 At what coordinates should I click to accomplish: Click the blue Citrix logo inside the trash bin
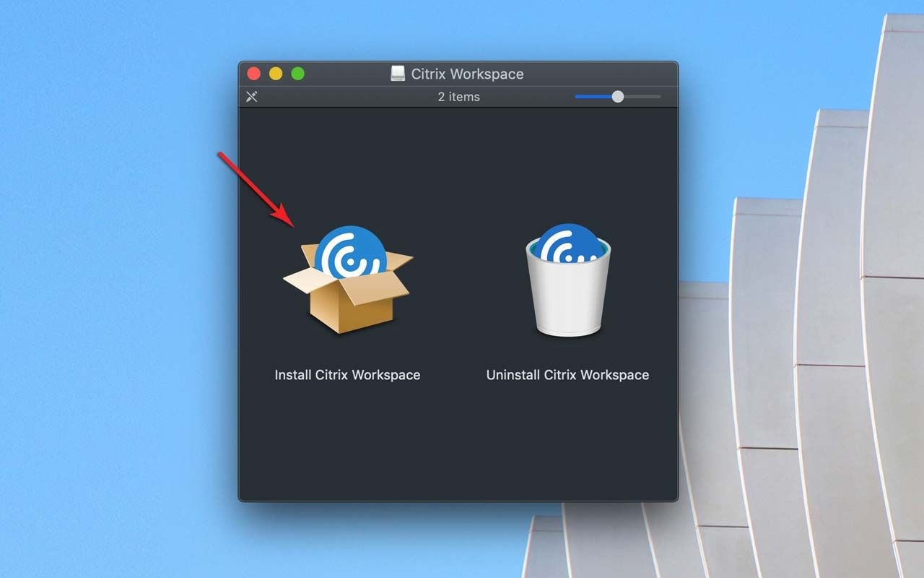[x=569, y=244]
